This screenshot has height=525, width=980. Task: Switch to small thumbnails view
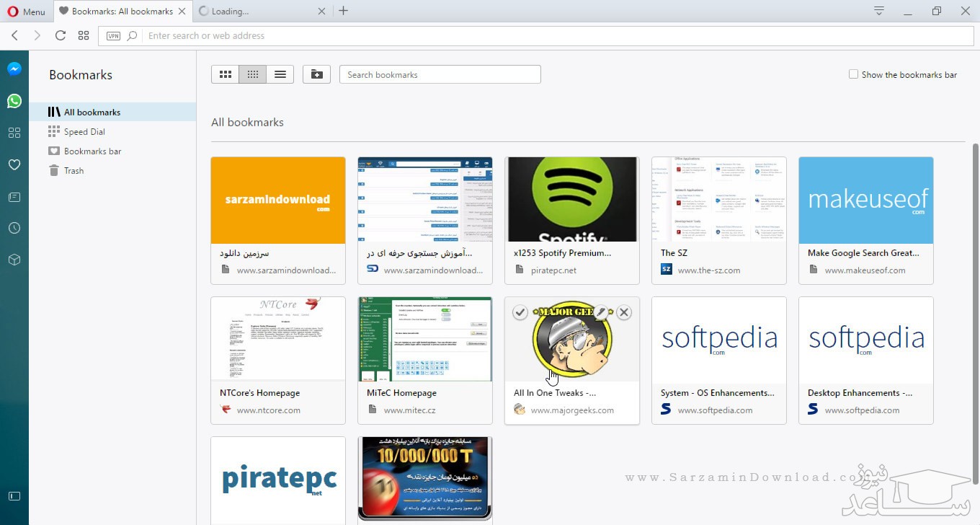click(252, 74)
